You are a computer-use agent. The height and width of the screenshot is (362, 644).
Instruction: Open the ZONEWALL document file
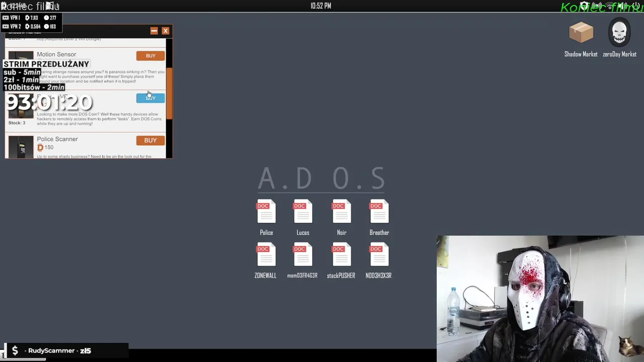pos(266,255)
